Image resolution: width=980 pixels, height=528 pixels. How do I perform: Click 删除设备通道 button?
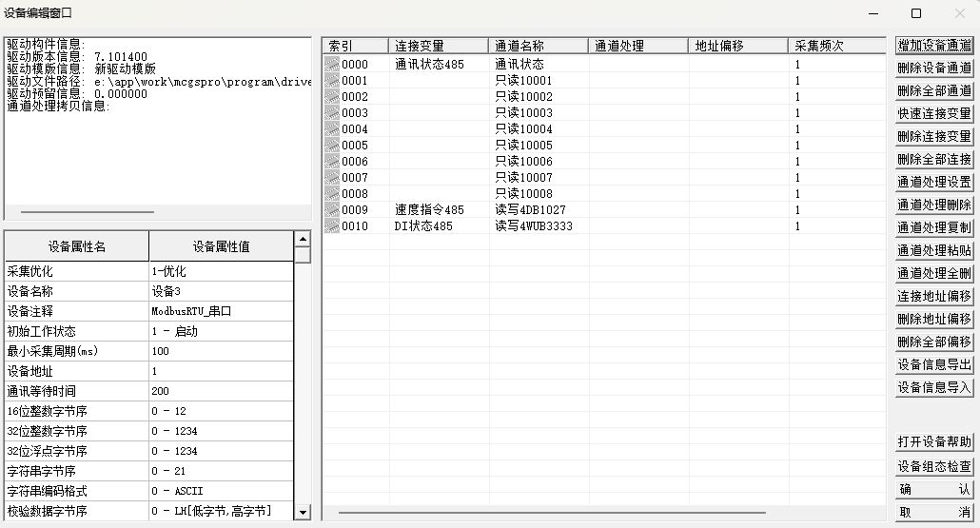pos(934,68)
